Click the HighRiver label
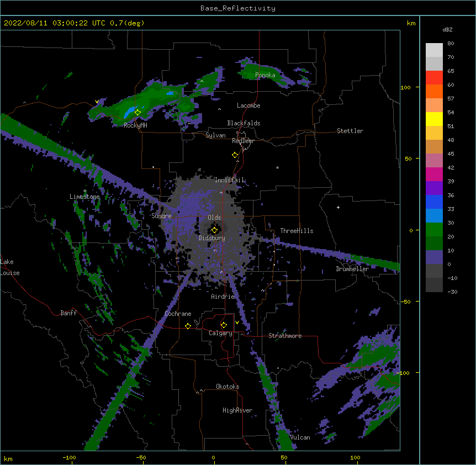 tap(237, 410)
